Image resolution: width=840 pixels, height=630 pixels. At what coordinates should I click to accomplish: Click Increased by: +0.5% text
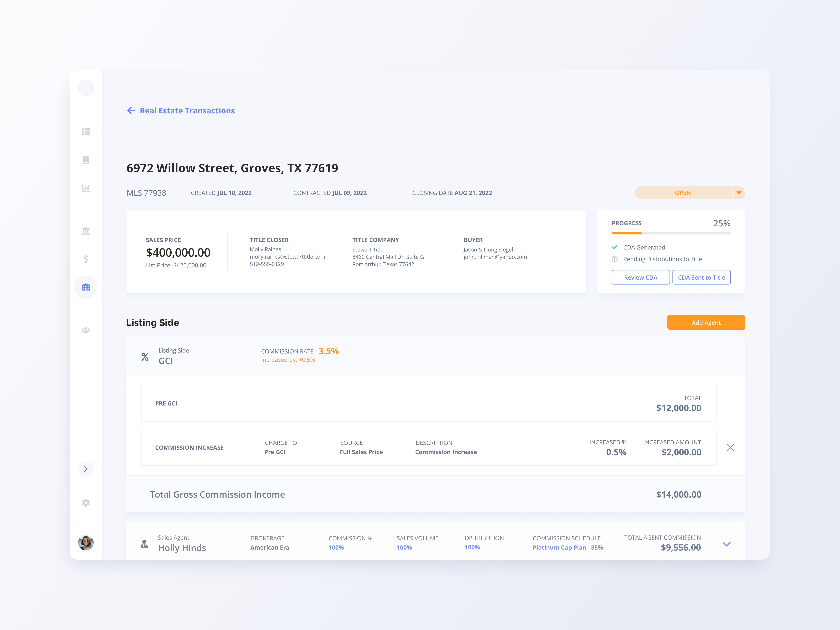(x=288, y=360)
